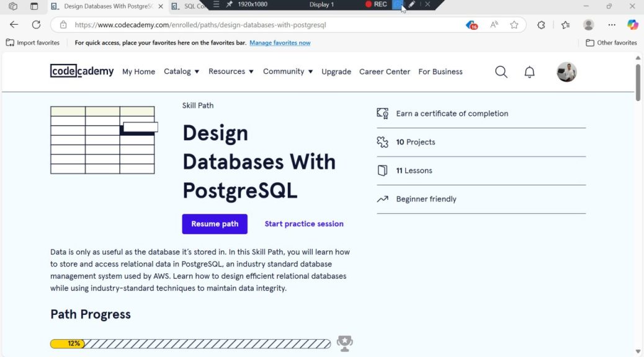644x357 pixels.
Task: Click the 10 Projects text
Action: [x=415, y=142]
